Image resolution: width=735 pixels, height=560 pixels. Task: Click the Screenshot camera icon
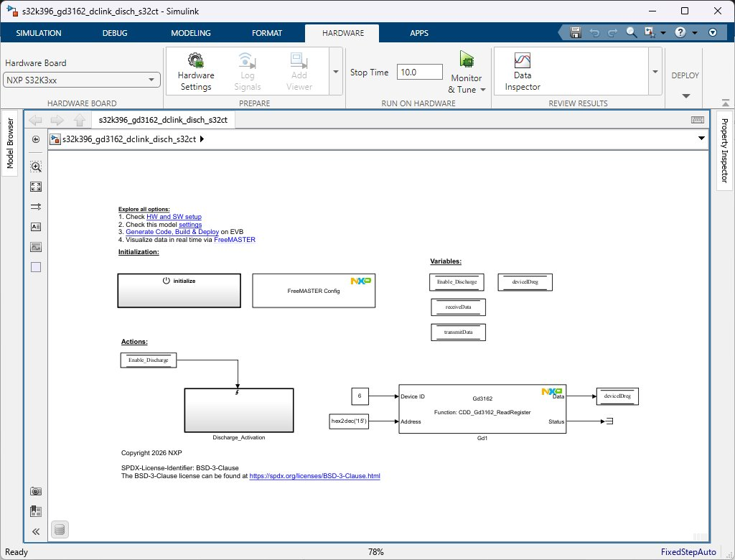pyautogui.click(x=36, y=491)
